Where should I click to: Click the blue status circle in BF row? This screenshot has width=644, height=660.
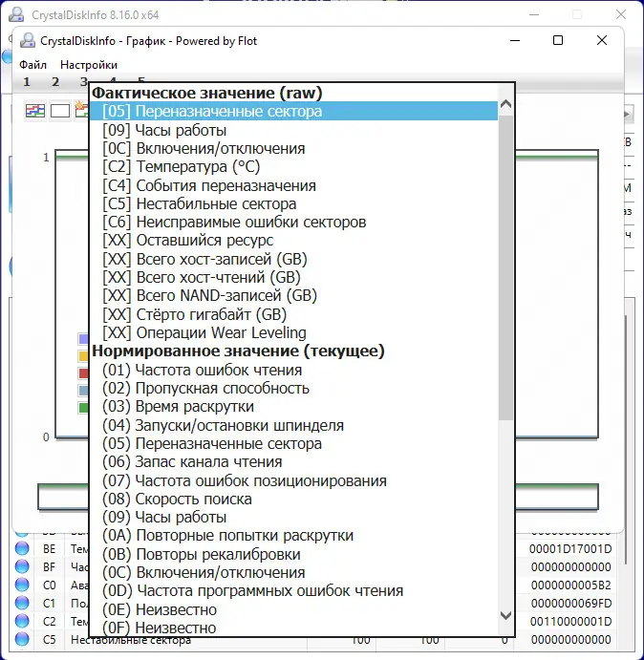[x=22, y=566]
